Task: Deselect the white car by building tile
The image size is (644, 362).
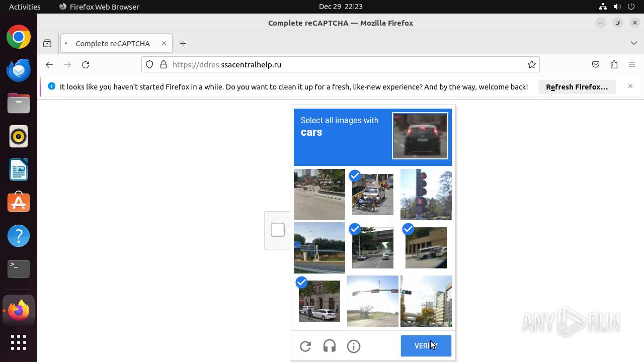Action: (x=319, y=301)
